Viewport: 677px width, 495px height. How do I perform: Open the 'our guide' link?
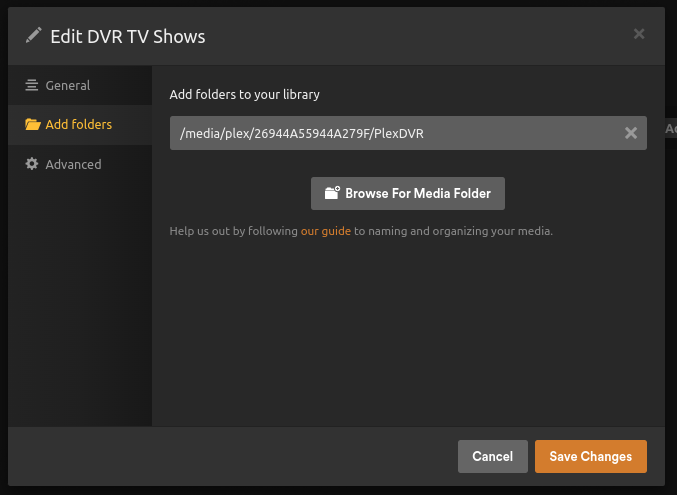[x=326, y=231]
